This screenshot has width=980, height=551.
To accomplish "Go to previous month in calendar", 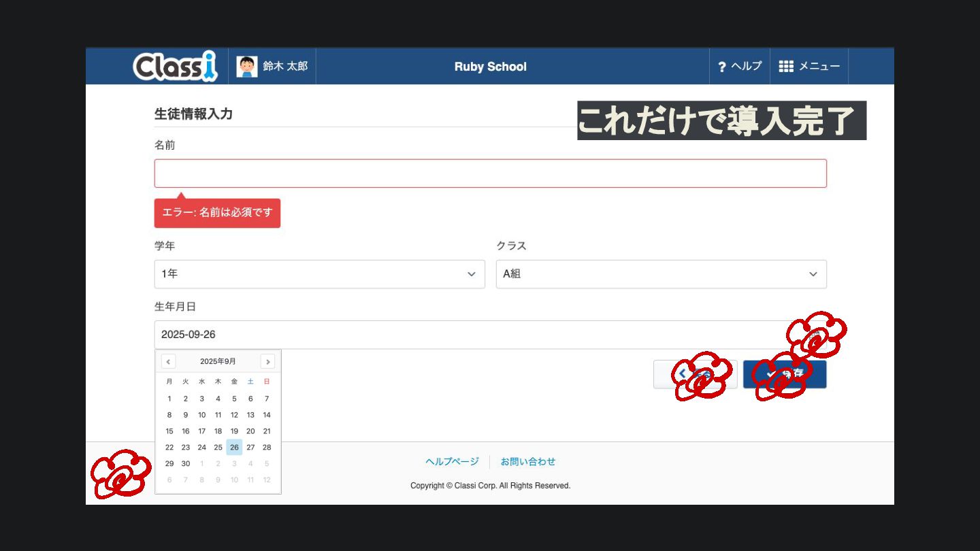I will [x=169, y=362].
